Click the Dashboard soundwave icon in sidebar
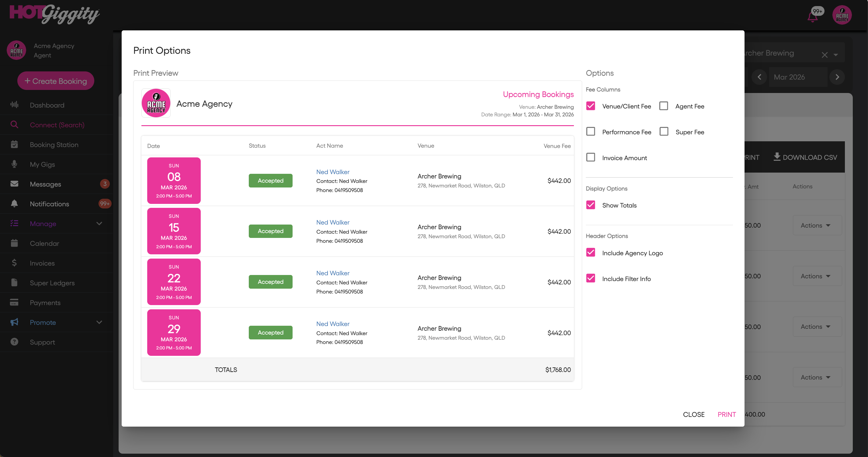 click(x=14, y=105)
